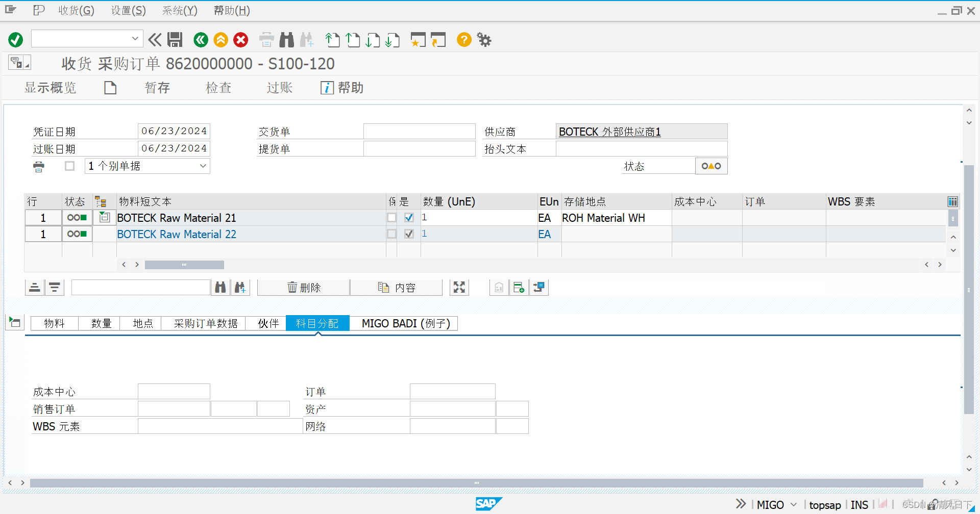Open the MIGO transaction dropdown in status bar
This screenshot has height=514, width=980.
(794, 505)
